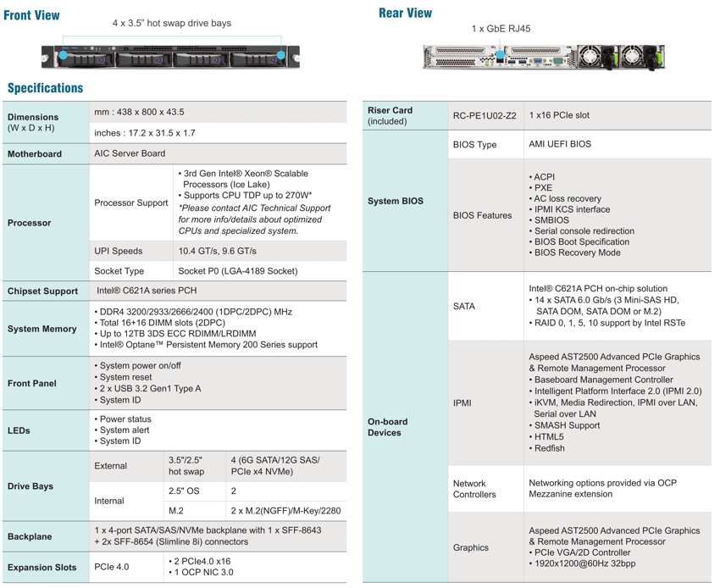Image resolution: width=720 pixels, height=588 pixels.
Task: Select the "Dimensions (W x D x H)" row label
Action: 33,122
